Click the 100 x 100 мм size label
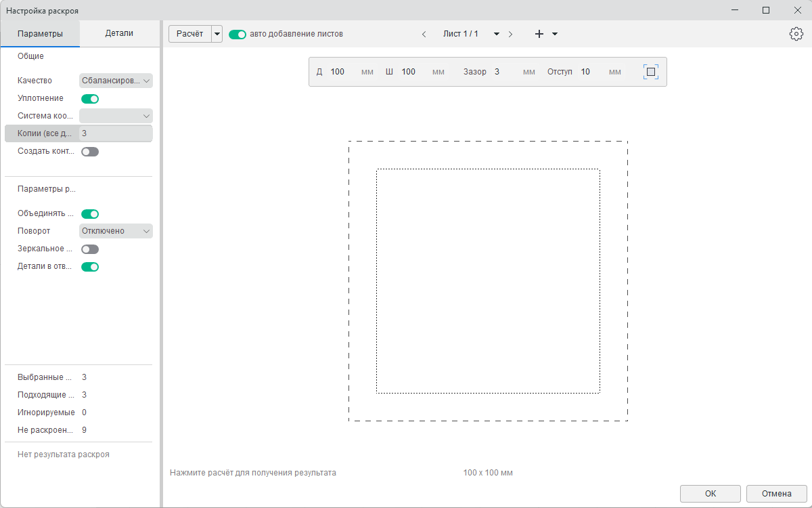The width and height of the screenshot is (812, 508). (488, 473)
